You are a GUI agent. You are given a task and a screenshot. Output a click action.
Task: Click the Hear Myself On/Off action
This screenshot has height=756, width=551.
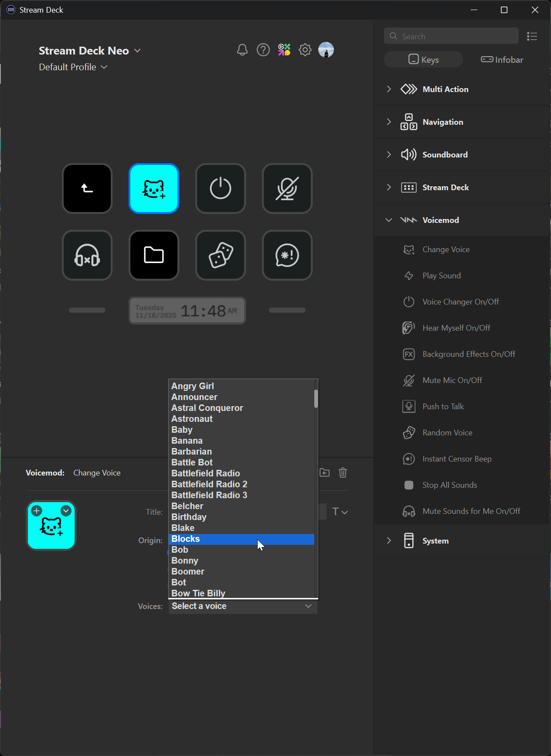pyautogui.click(x=462, y=328)
